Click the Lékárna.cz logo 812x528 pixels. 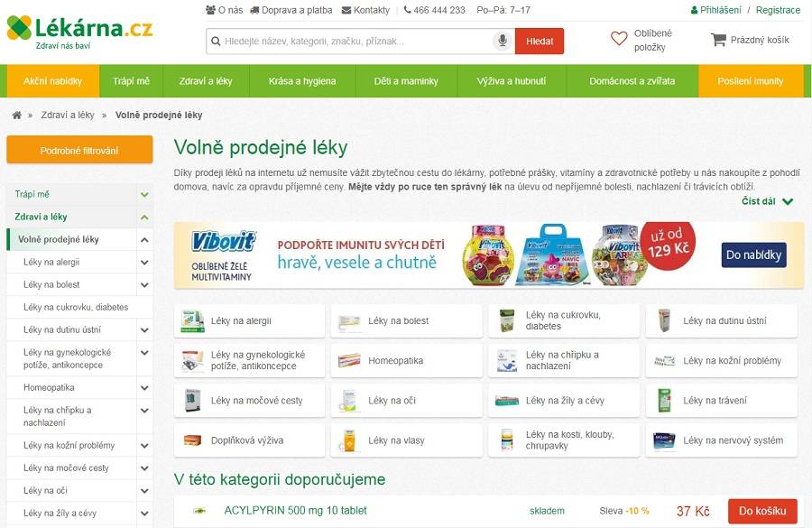(x=79, y=32)
